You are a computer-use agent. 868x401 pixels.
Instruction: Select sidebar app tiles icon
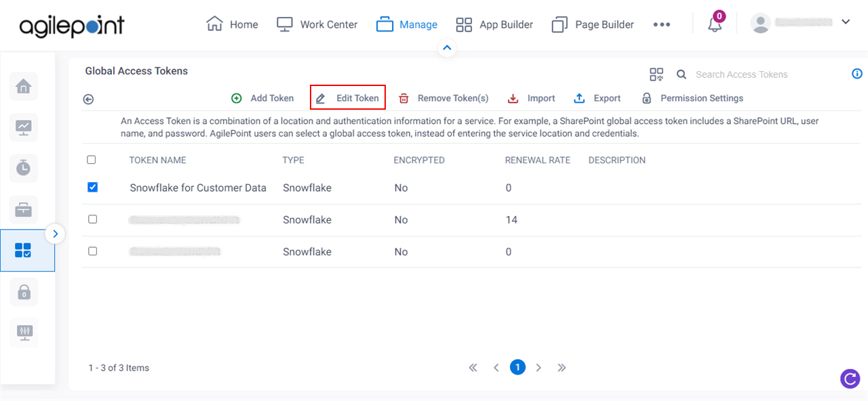pyautogui.click(x=24, y=251)
